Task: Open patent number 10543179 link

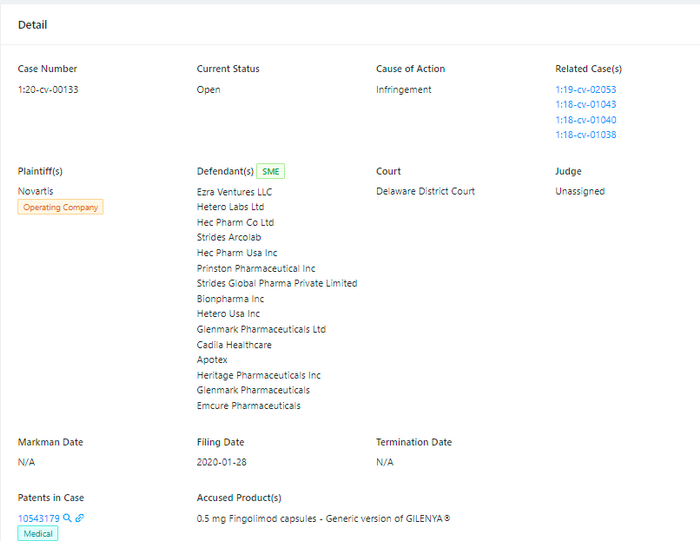Action: point(38,518)
